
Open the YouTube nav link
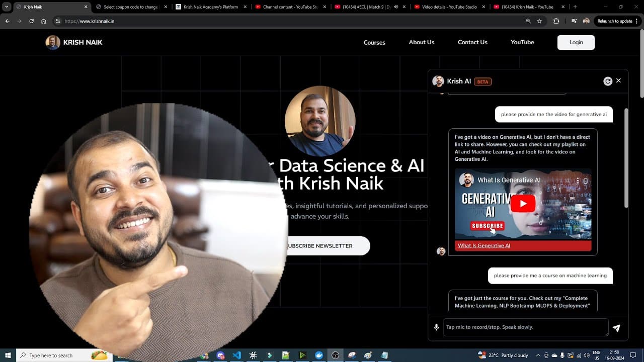pos(522,42)
